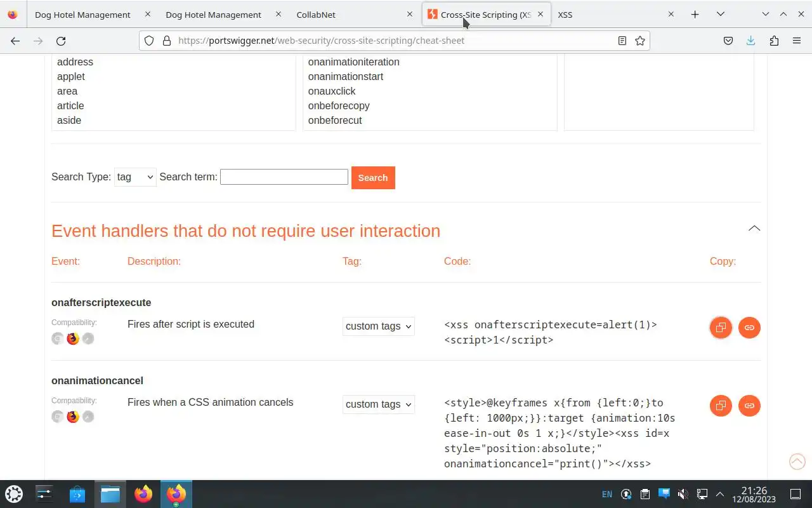Select 'aside' in the tags list
The width and height of the screenshot is (812, 508).
69,121
